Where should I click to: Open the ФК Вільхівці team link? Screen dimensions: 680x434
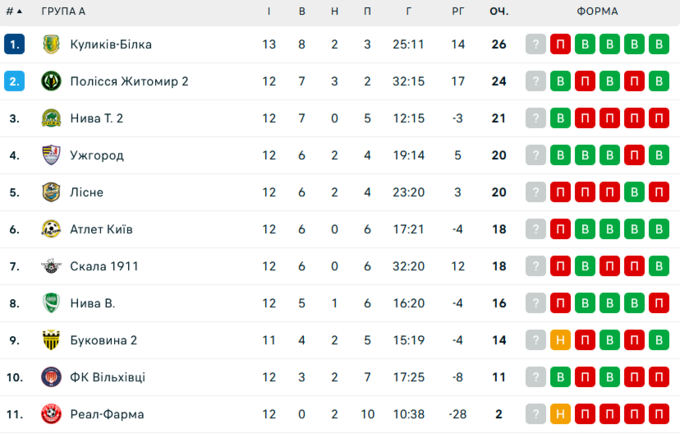tap(107, 377)
